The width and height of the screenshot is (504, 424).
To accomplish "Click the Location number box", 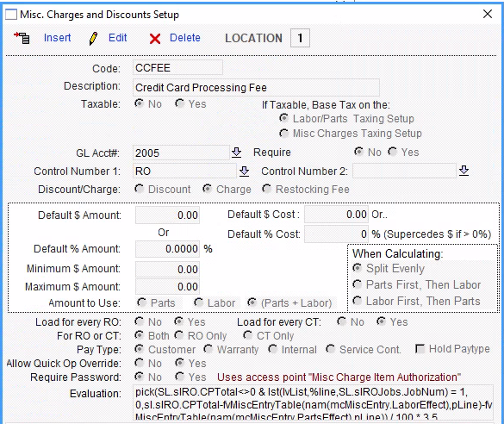I will pyautogui.click(x=300, y=38).
